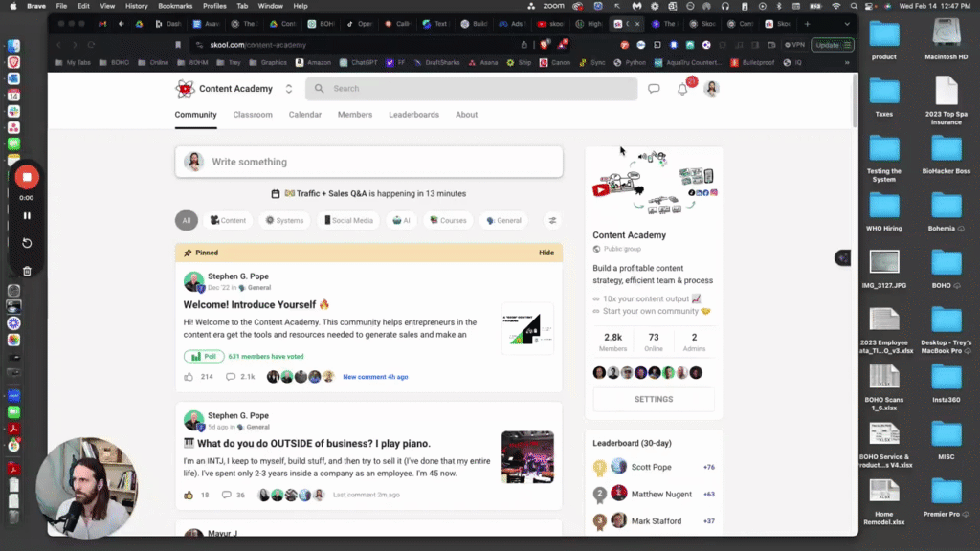Open the Welcome! Introduce Yourself post
This screenshot has height=551, width=980.
tap(256, 305)
